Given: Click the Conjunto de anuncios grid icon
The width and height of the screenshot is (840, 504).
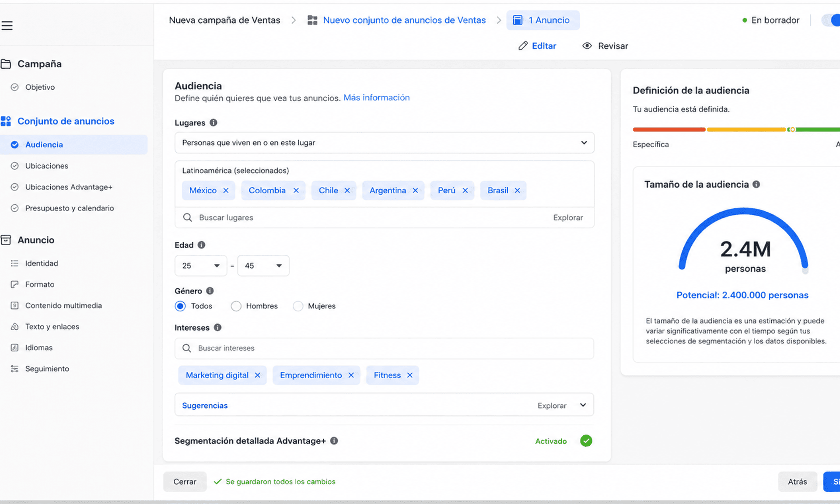Looking at the screenshot, I should click(x=6, y=121).
